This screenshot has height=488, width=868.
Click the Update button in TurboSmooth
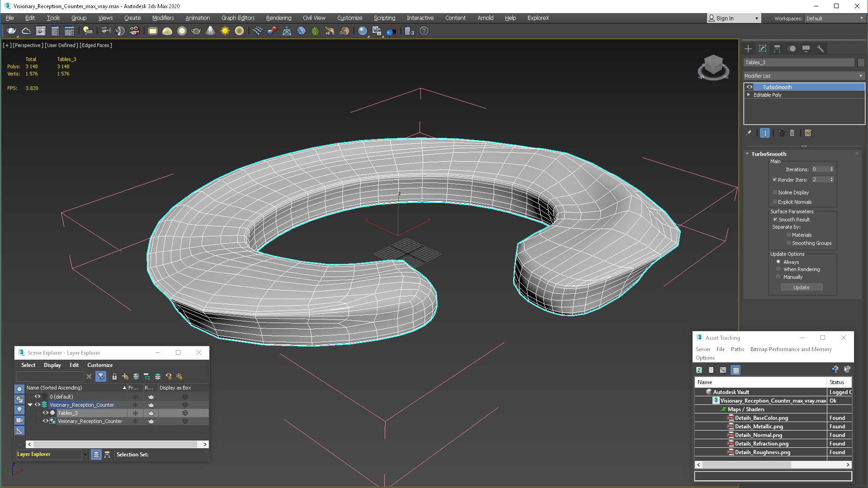(801, 287)
